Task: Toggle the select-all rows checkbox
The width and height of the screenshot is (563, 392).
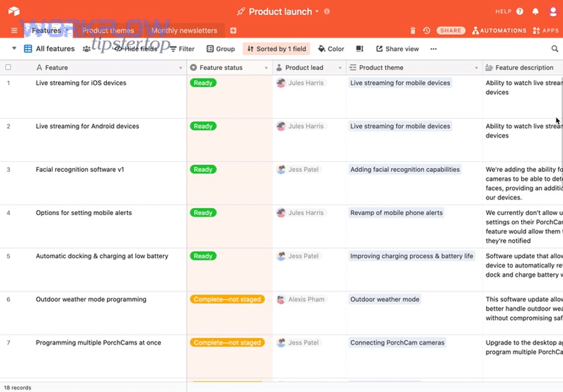Action: [x=8, y=67]
